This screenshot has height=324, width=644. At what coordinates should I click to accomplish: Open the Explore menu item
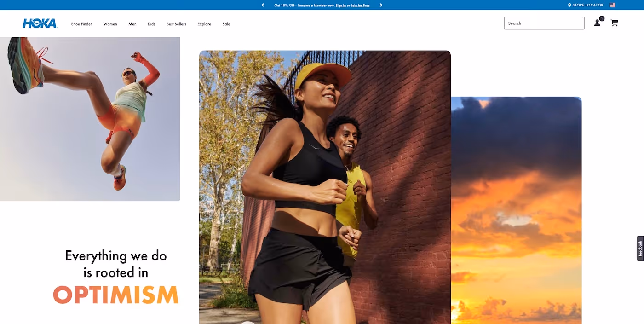point(204,23)
